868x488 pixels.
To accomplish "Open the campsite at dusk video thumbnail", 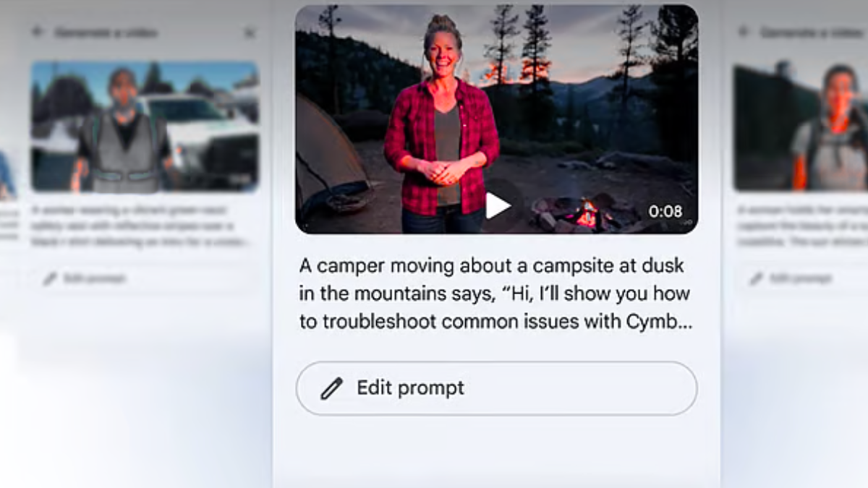I will (x=496, y=119).
